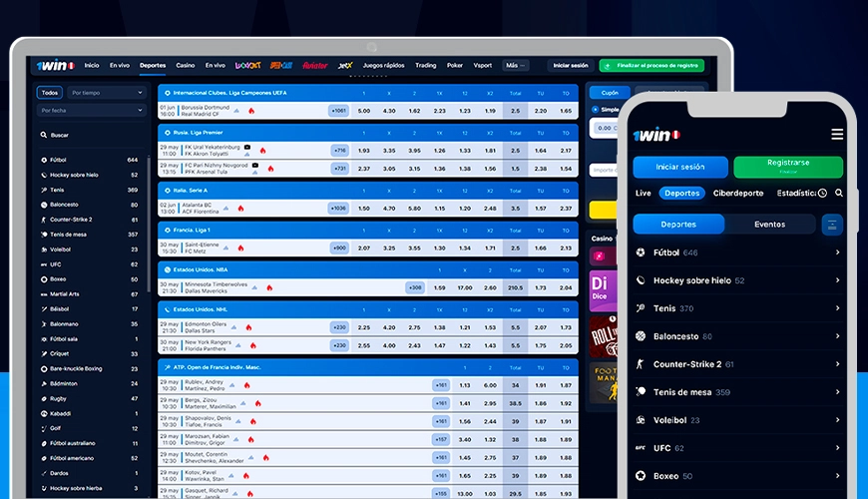Tap the Tenis racket icon on the phone

(x=641, y=308)
